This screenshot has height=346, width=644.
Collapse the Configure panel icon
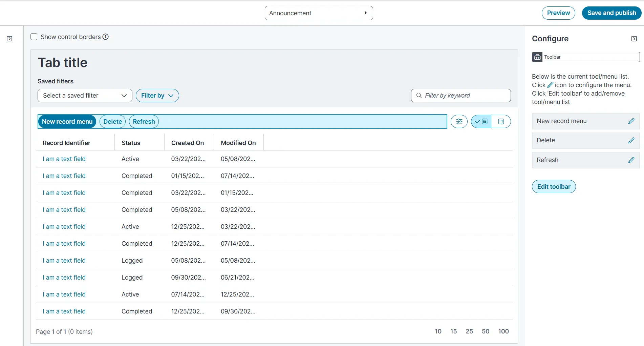click(634, 39)
